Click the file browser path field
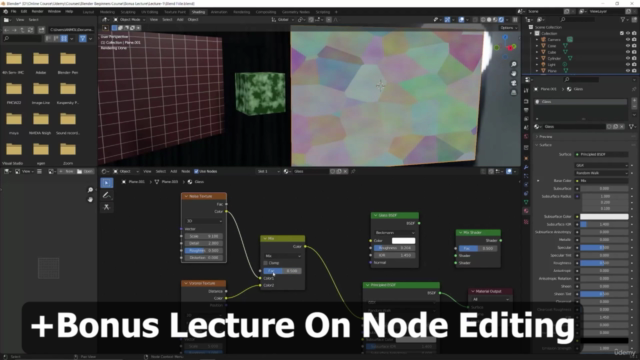Image resolution: width=640 pixels, height=360 pixels. 71,30
